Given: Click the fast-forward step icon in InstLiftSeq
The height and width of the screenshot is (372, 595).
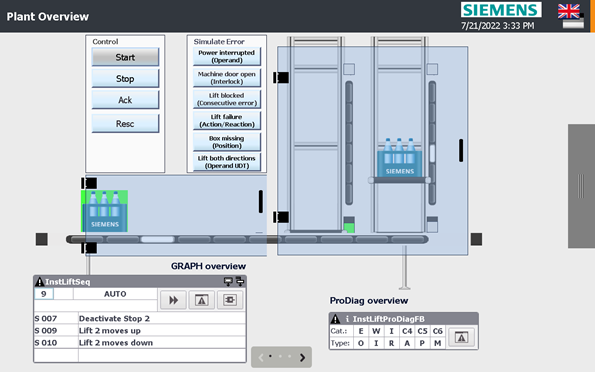Looking at the screenshot, I should 173,300.
